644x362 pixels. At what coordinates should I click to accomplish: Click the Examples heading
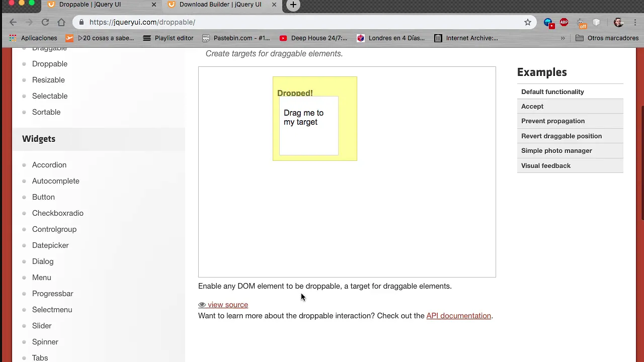tap(542, 72)
